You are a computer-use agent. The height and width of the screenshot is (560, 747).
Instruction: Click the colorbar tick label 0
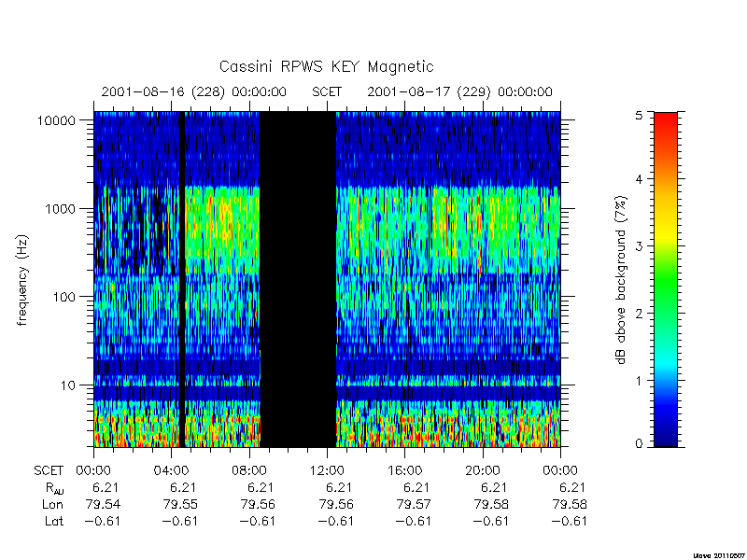(639, 444)
